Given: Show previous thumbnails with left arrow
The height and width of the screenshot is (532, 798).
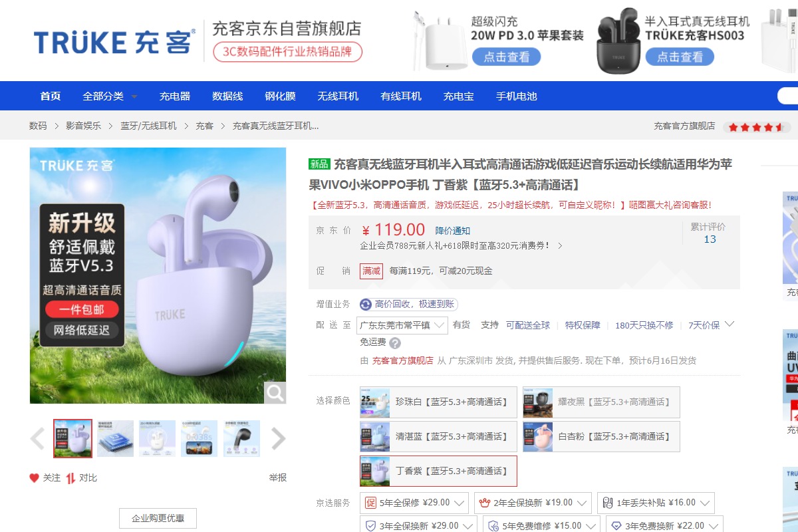Looking at the screenshot, I should tap(37, 438).
